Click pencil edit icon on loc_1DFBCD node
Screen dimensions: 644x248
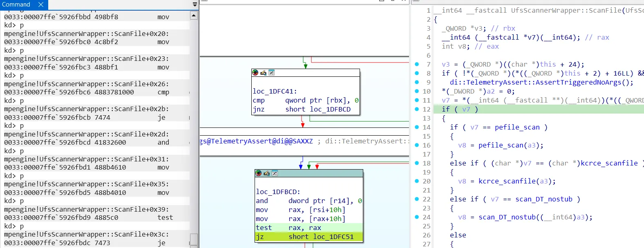tap(266, 173)
